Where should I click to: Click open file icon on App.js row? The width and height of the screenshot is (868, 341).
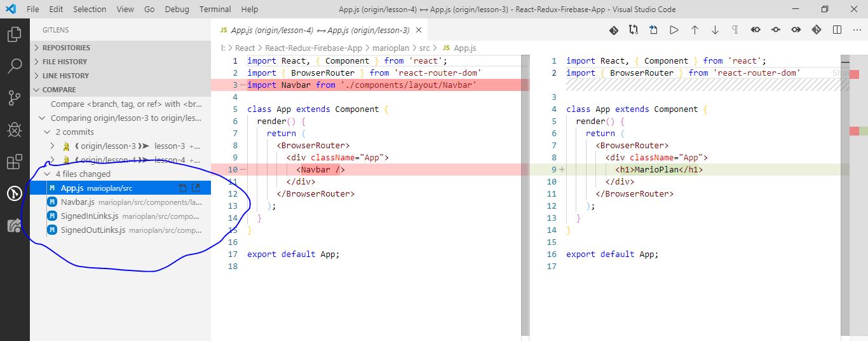[183, 188]
